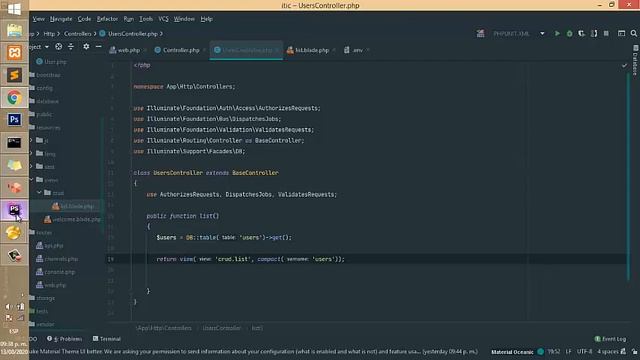Locate current file in project tree

(x=59, y=47)
